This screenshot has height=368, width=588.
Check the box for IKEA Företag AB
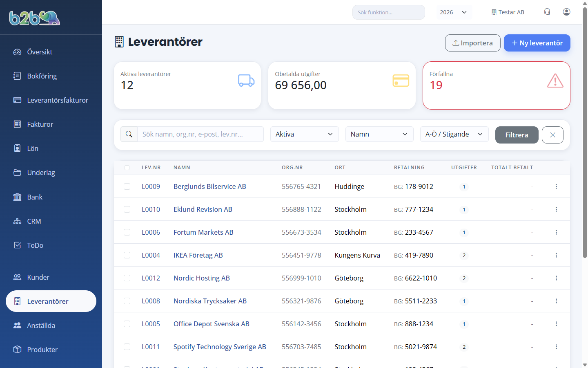tap(127, 255)
